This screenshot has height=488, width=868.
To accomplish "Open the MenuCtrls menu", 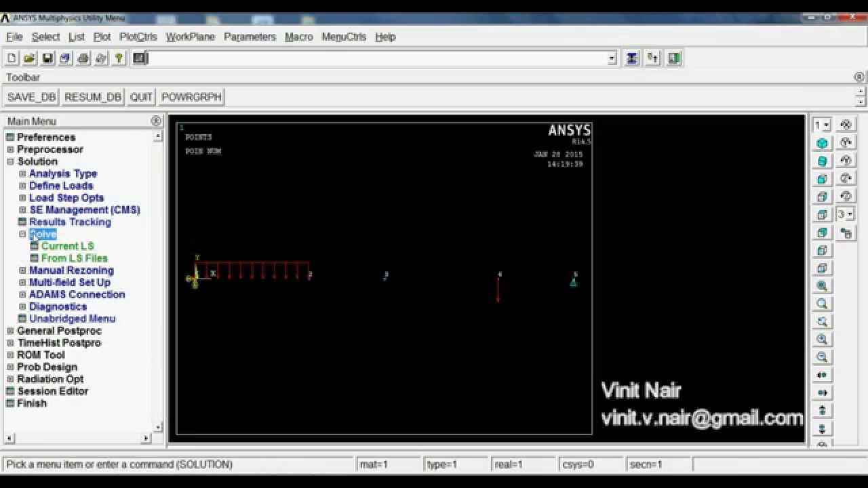I will 344,37.
